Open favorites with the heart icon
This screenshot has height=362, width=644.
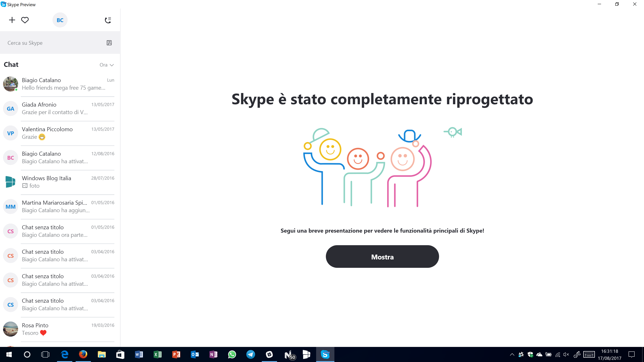pyautogui.click(x=25, y=20)
